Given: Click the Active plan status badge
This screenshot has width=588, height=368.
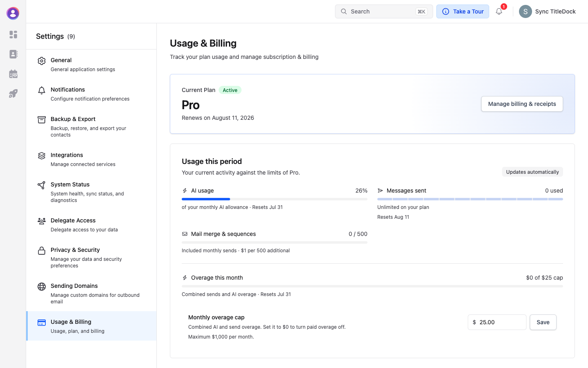Looking at the screenshot, I should 230,90.
